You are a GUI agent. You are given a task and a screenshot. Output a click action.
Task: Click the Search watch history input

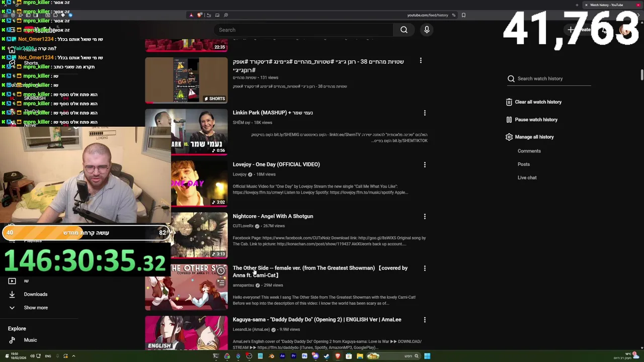click(x=553, y=78)
